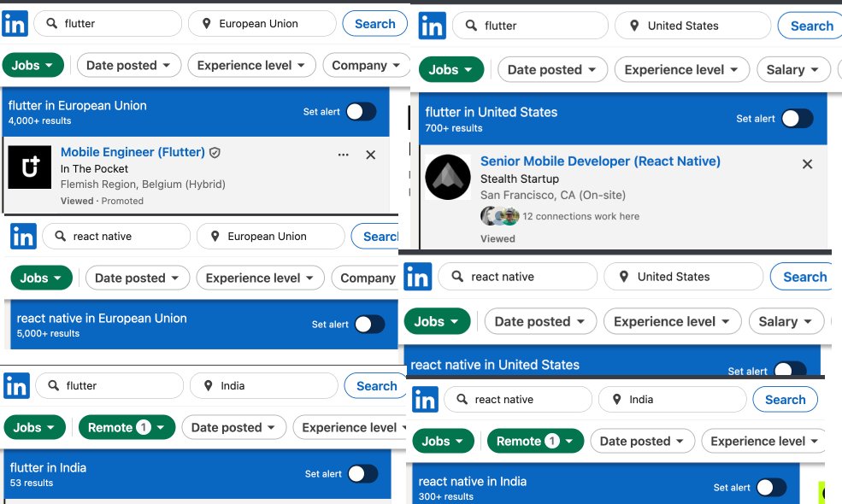The width and height of the screenshot is (842, 504).
Task: Expand Salary filter in flutter United States panel
Action: tap(793, 70)
